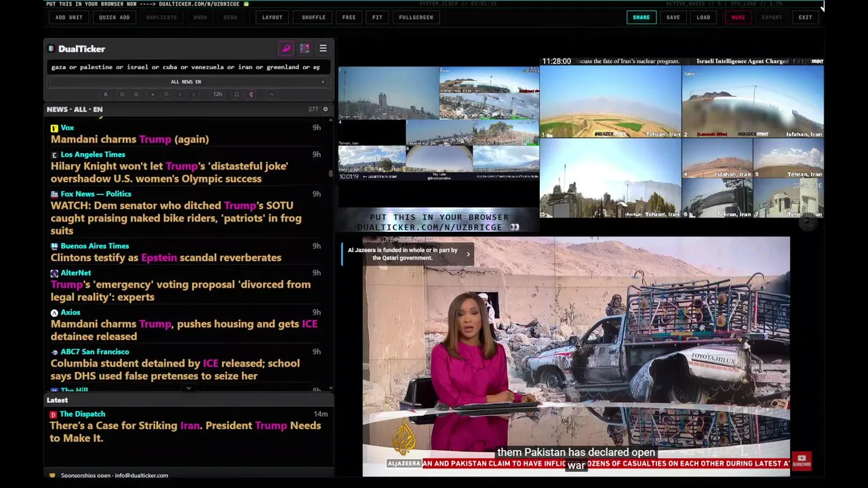Click the previous arrow in ticker toolbar
The image size is (868, 488).
pyautogui.click(x=180, y=94)
